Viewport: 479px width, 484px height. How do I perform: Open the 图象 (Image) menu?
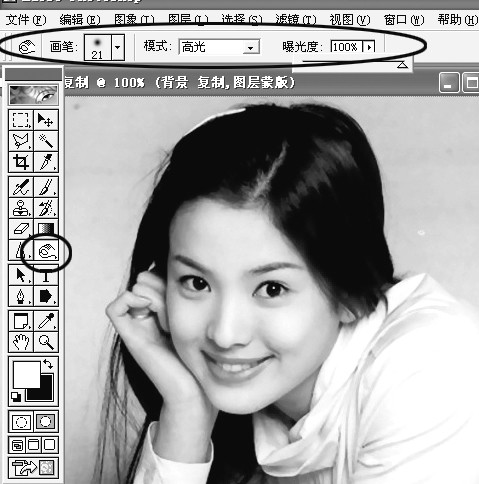134,20
